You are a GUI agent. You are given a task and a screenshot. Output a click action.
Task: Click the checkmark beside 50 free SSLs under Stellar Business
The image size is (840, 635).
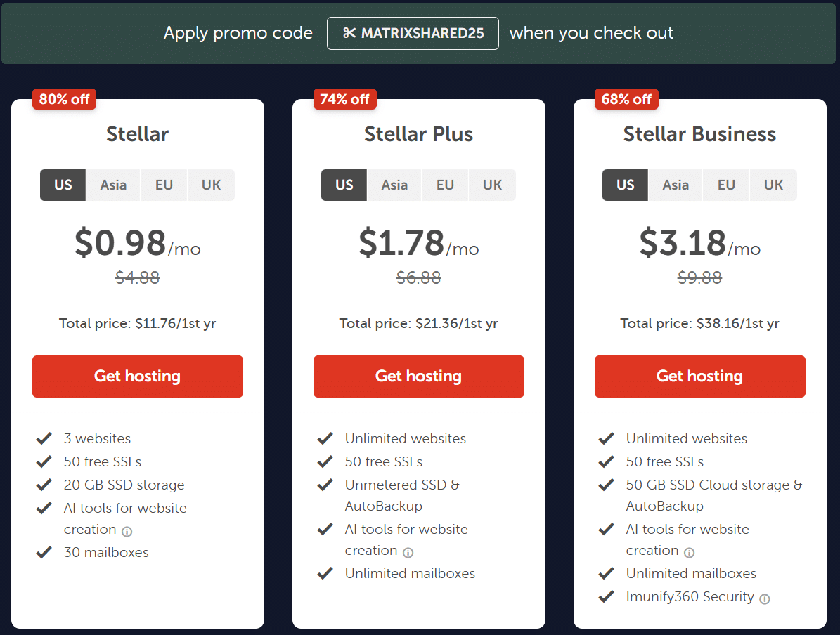(606, 461)
